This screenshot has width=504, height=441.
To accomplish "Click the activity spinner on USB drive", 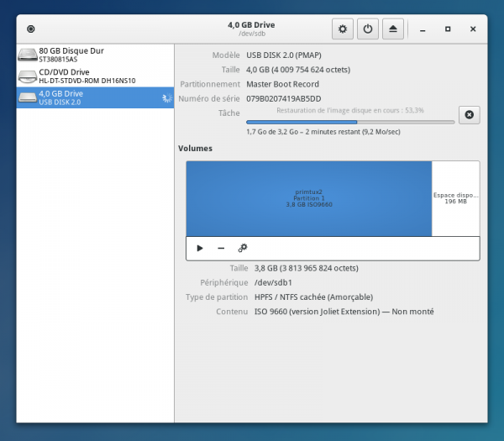I will (165, 98).
